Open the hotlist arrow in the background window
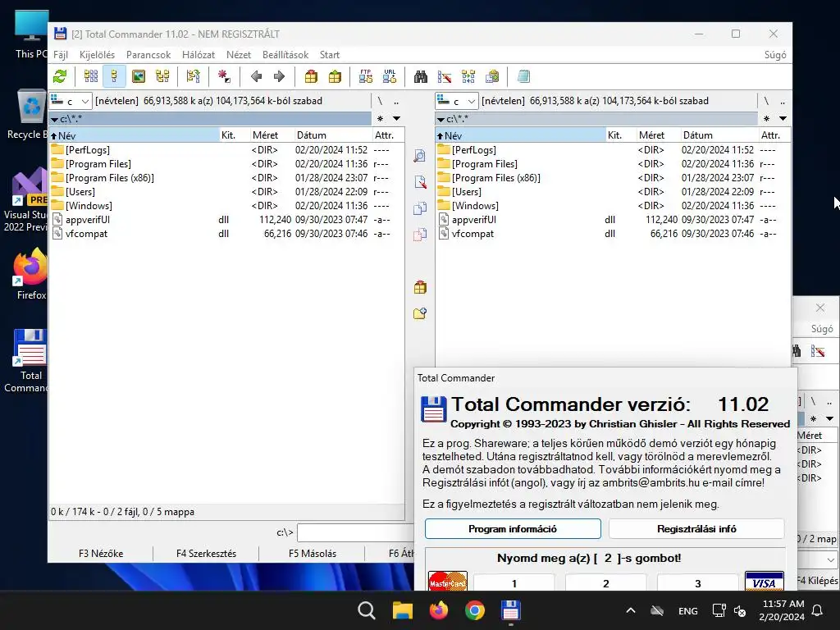The image size is (840, 630). click(829, 418)
